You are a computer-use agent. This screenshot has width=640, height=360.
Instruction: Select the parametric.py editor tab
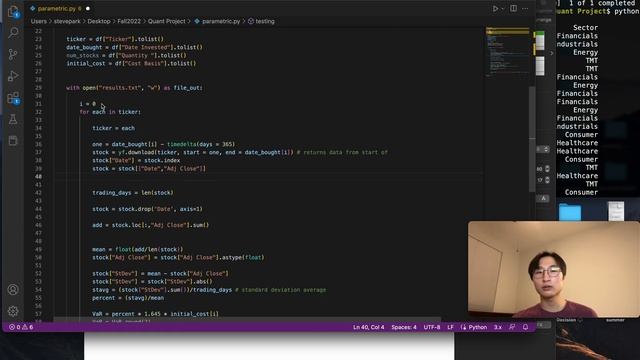pos(57,9)
